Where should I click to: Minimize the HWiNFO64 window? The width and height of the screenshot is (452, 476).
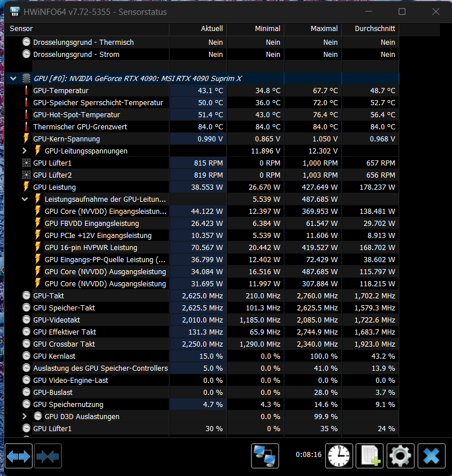(x=369, y=11)
